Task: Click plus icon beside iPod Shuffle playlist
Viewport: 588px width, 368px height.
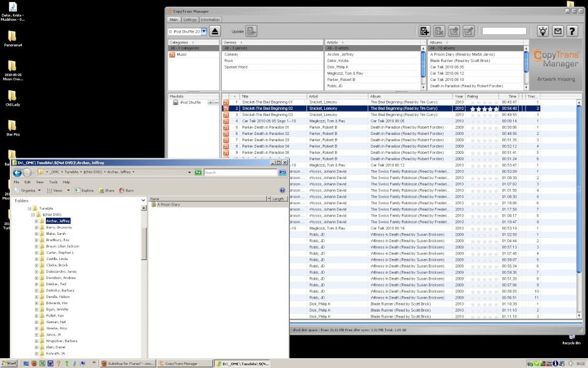Action: point(210,102)
